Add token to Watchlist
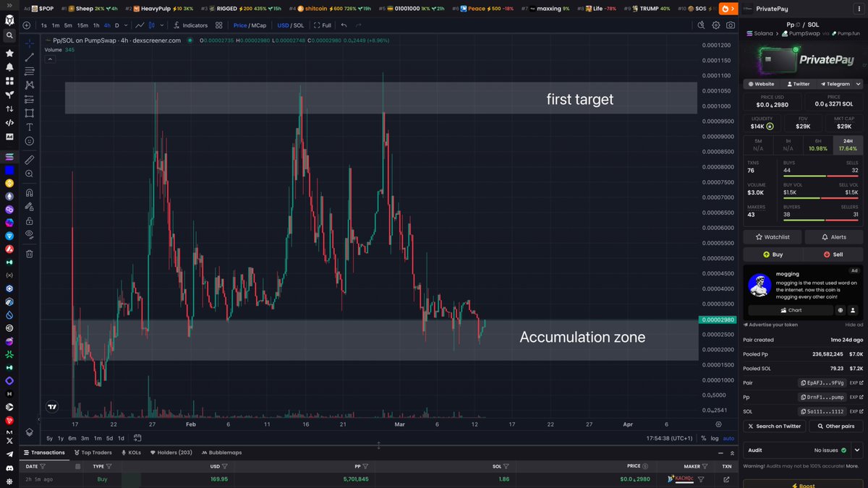 [773, 236]
